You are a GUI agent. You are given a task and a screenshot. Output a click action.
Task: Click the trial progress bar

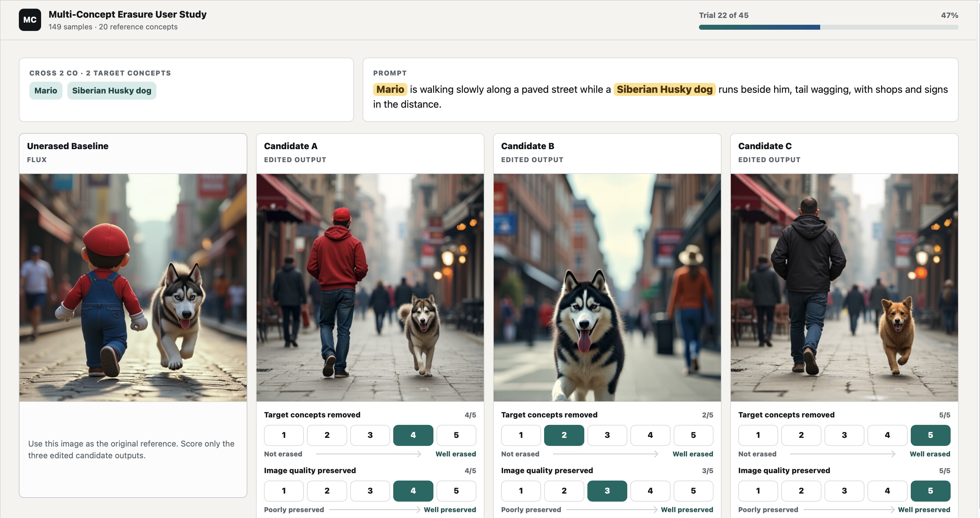tap(828, 27)
